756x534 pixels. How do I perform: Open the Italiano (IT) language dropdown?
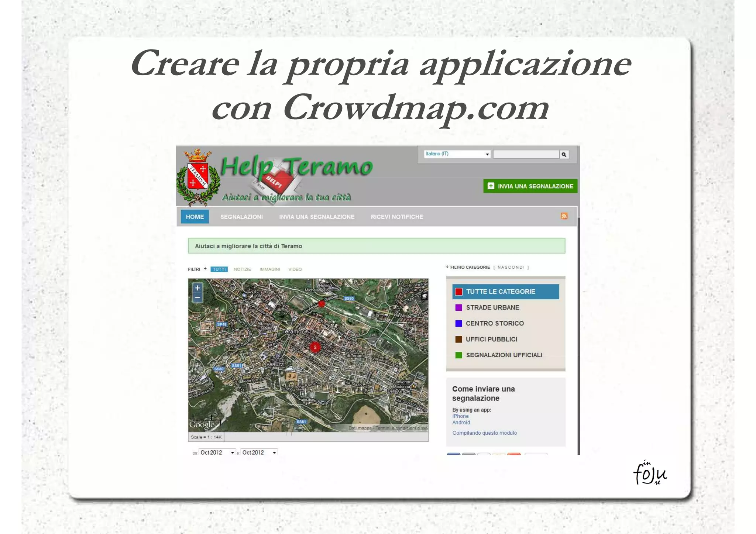[457, 154]
